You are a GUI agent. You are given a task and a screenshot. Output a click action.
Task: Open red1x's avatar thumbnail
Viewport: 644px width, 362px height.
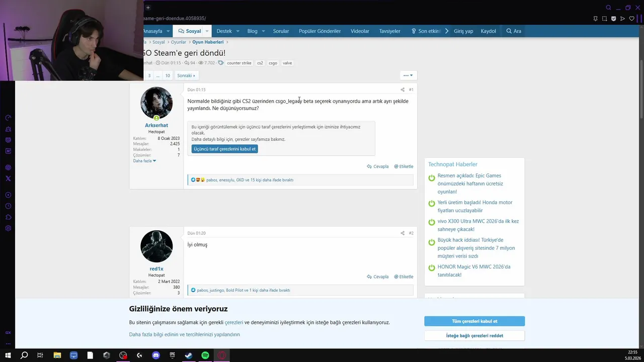[x=156, y=246]
